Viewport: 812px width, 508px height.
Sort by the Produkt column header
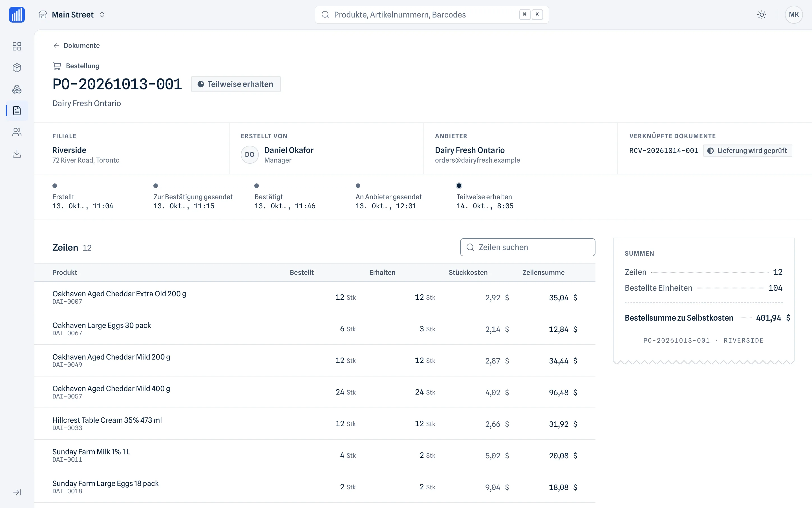point(65,272)
